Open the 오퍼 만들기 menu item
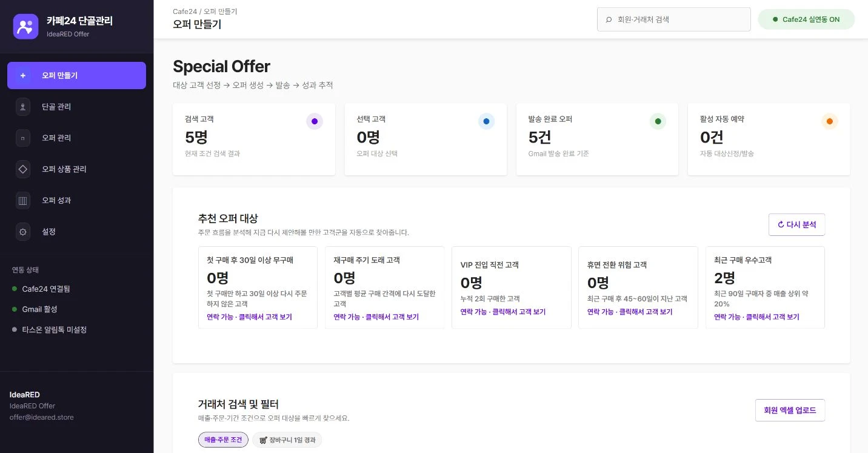The image size is (868, 453). point(76,76)
